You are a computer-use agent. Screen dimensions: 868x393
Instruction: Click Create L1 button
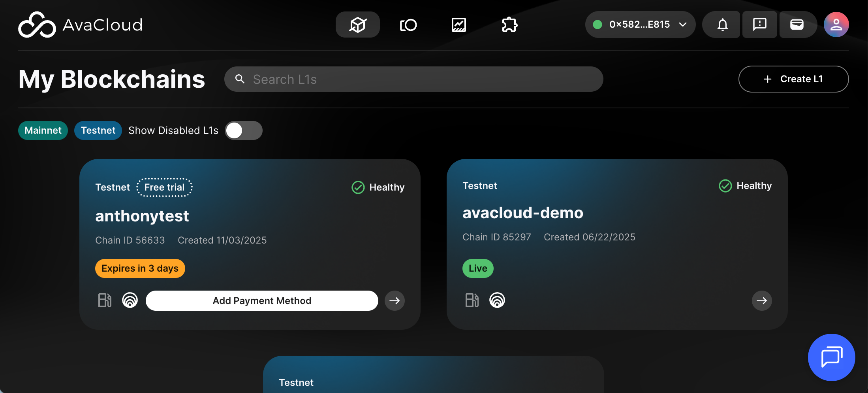point(793,79)
